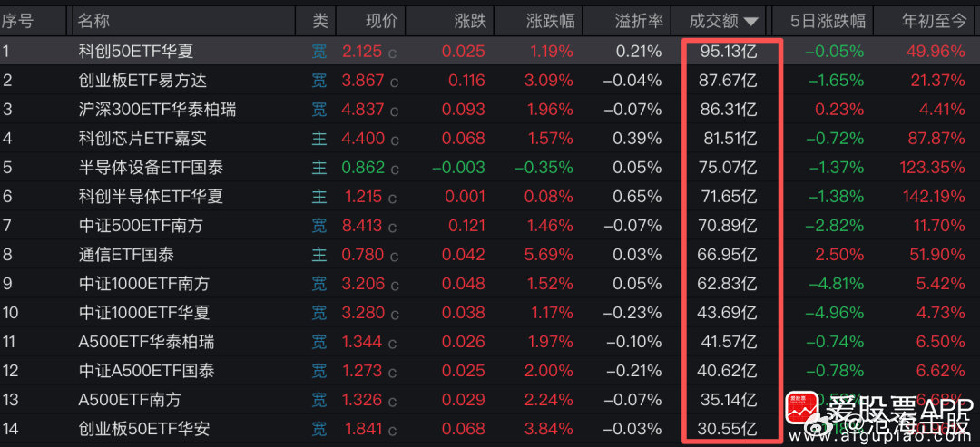Screen dimensions: 980x447
Task: Click turnover value 87.67亿
Action: point(729,80)
